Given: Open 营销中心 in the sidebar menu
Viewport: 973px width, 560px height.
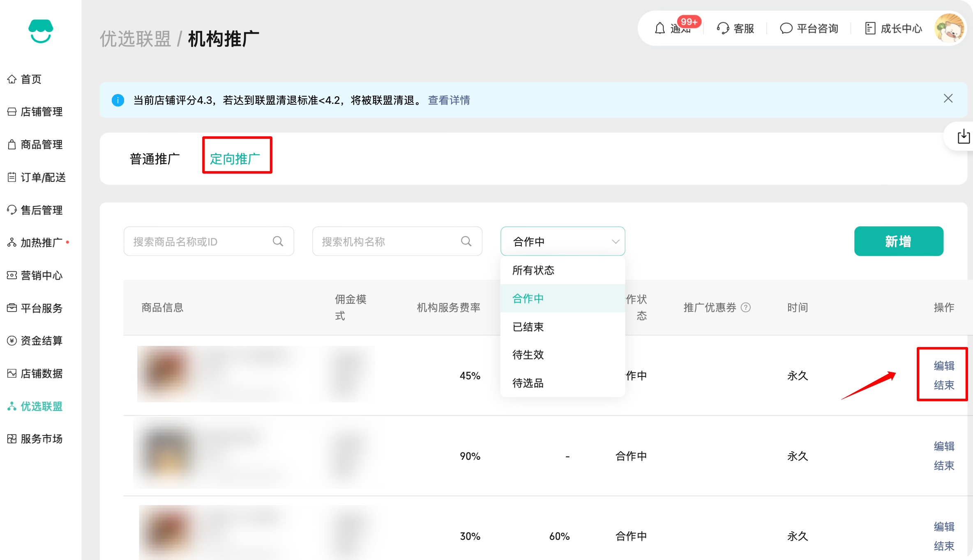Looking at the screenshot, I should tap(41, 275).
